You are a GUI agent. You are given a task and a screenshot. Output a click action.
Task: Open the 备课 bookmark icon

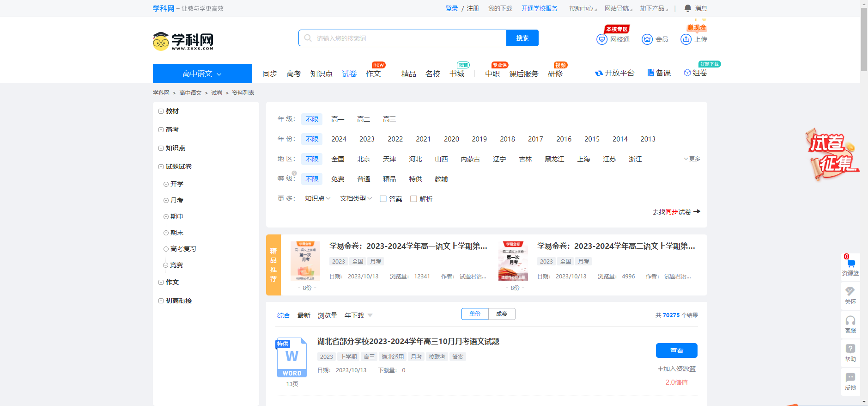click(651, 73)
